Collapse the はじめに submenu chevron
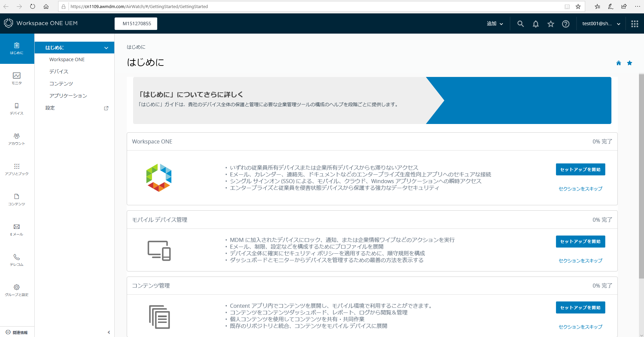The width and height of the screenshot is (644, 337). coord(106,48)
